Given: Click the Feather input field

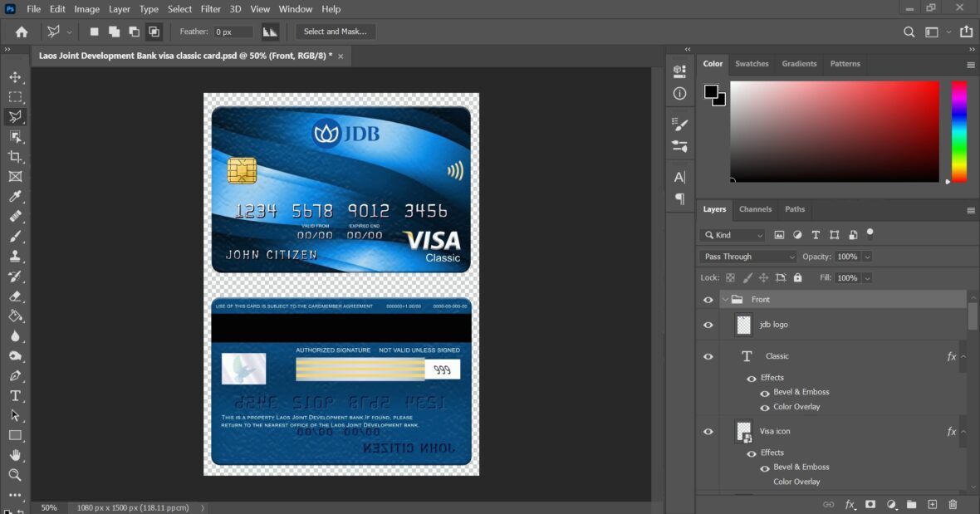Looking at the screenshot, I should (x=233, y=32).
